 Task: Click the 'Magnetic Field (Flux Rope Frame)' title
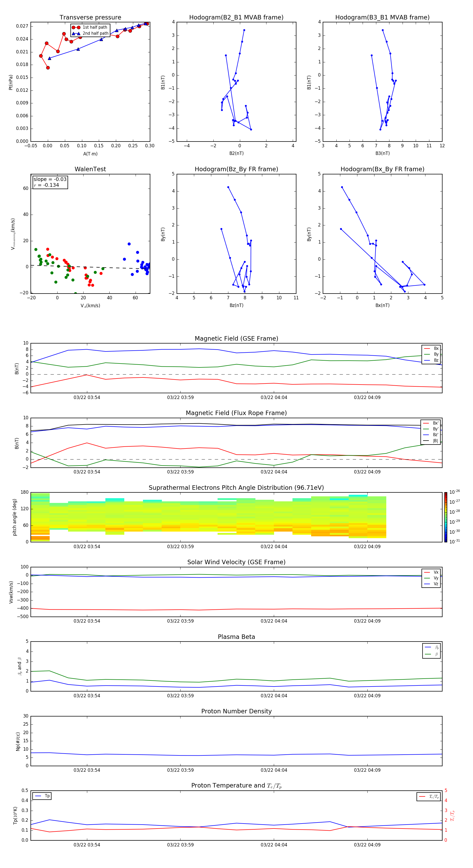[x=236, y=413]
